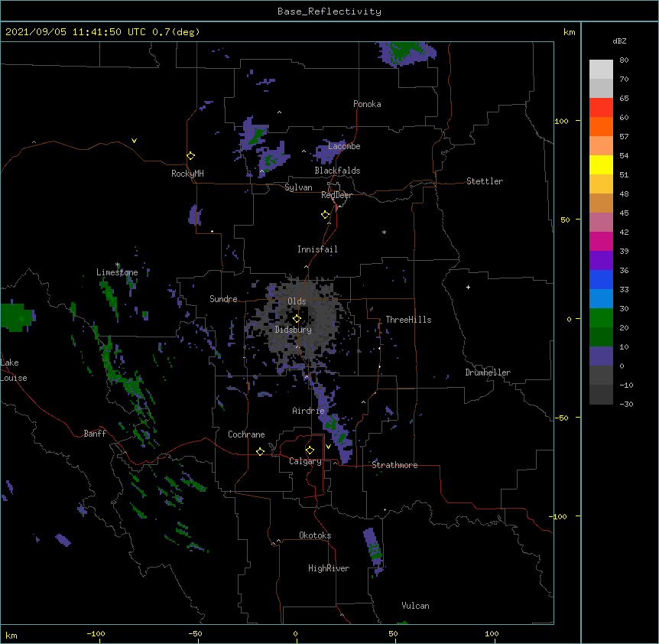Click the Base_Reflectivity title

(329, 11)
